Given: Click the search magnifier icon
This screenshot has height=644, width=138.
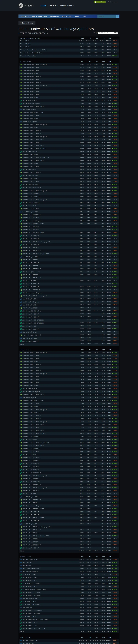Looking at the screenshot, I should click(117, 16).
